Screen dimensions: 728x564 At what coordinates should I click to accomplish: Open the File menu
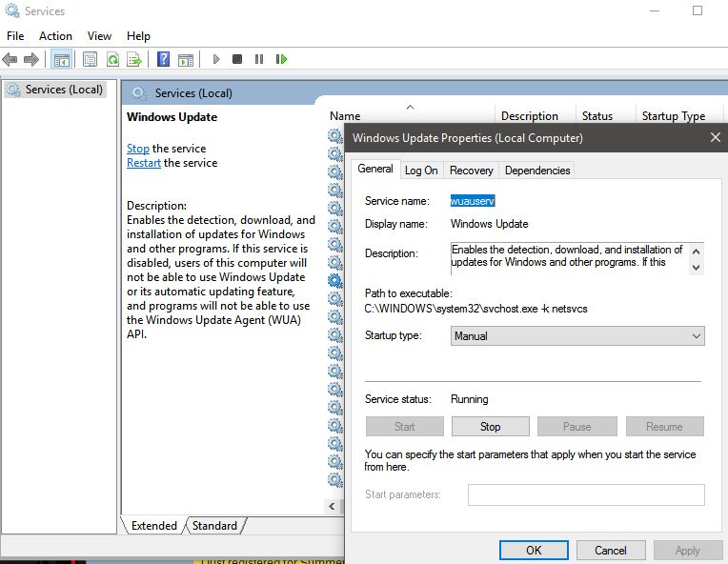tap(15, 36)
